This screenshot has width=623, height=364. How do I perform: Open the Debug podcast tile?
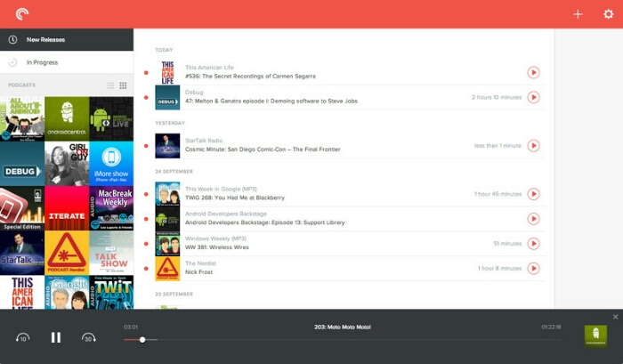pyautogui.click(x=22, y=164)
